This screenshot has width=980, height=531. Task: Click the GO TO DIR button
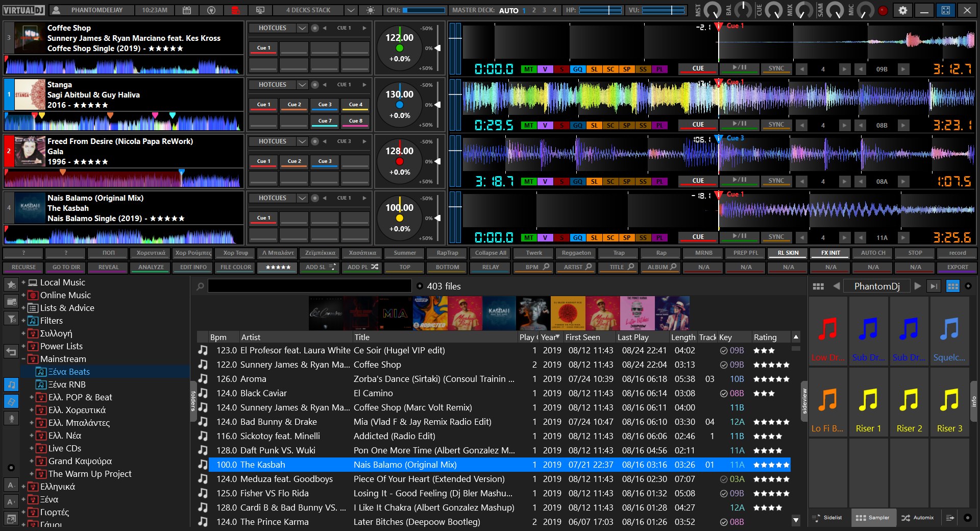click(x=66, y=267)
